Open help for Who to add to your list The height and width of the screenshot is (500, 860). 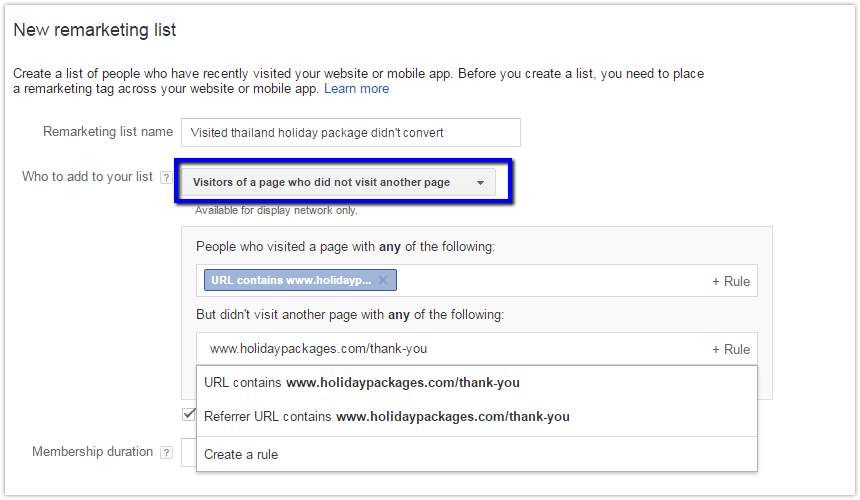pyautogui.click(x=166, y=178)
